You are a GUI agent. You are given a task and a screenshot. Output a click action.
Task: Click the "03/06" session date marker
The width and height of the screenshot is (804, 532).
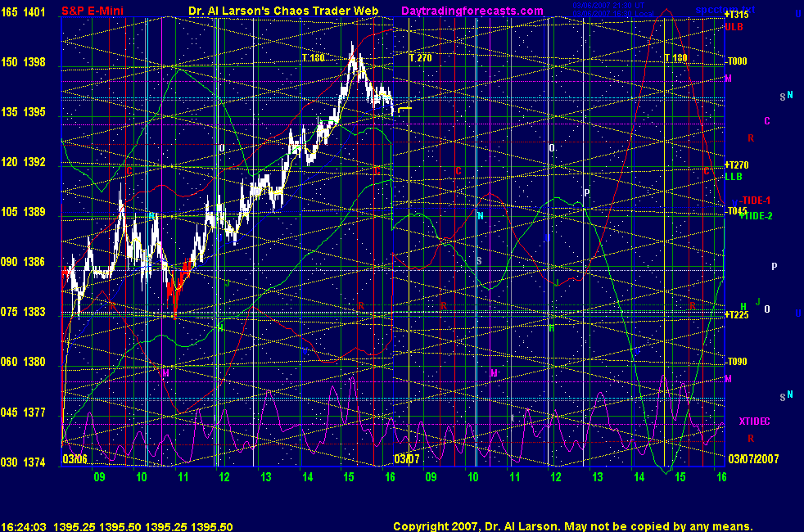75,458
